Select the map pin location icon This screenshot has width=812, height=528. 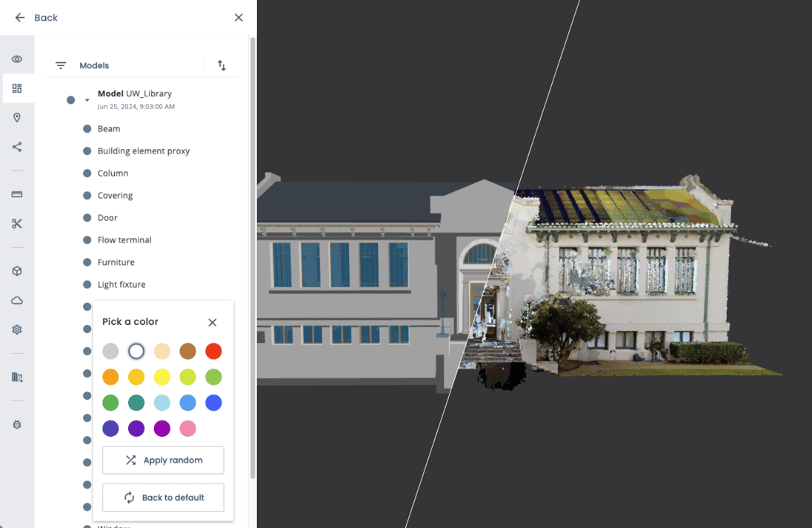(x=17, y=118)
